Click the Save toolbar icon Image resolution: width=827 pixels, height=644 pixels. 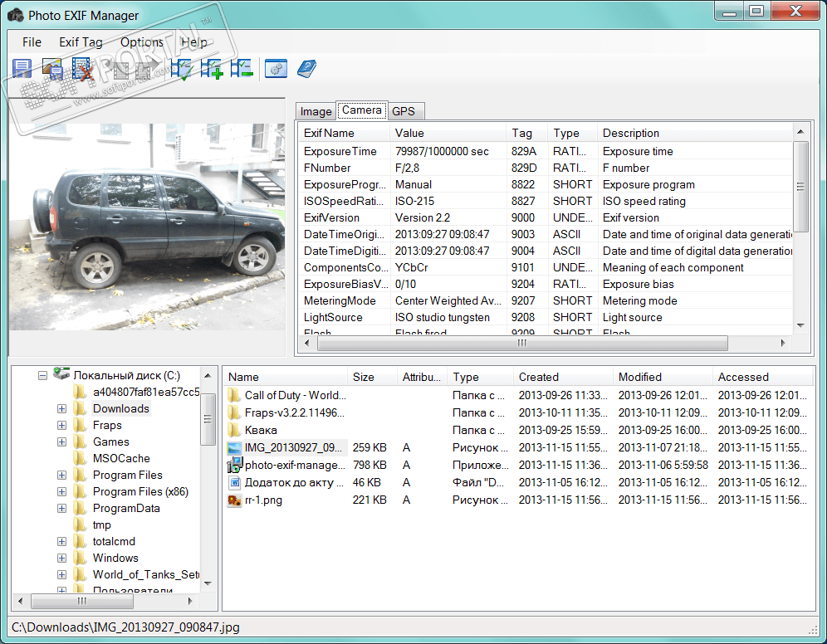point(22,69)
